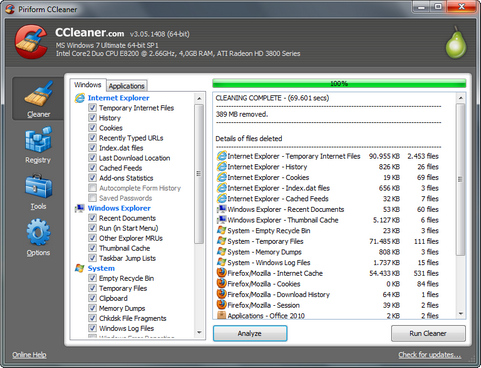Click results pane scroll up arrow
481x368 pixels.
(x=460, y=98)
